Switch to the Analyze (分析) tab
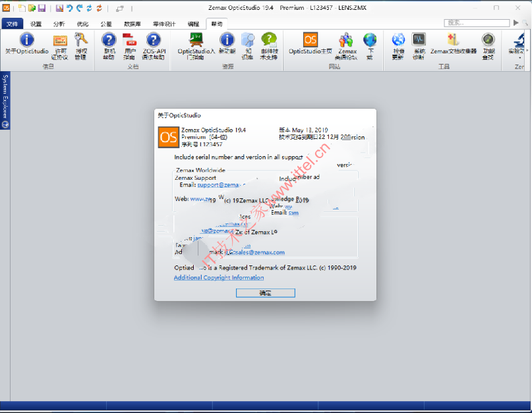This screenshot has height=413, width=532. coord(59,24)
